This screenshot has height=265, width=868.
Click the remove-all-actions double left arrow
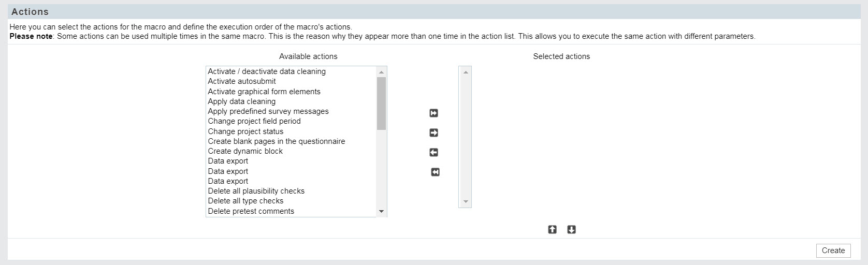pos(436,172)
